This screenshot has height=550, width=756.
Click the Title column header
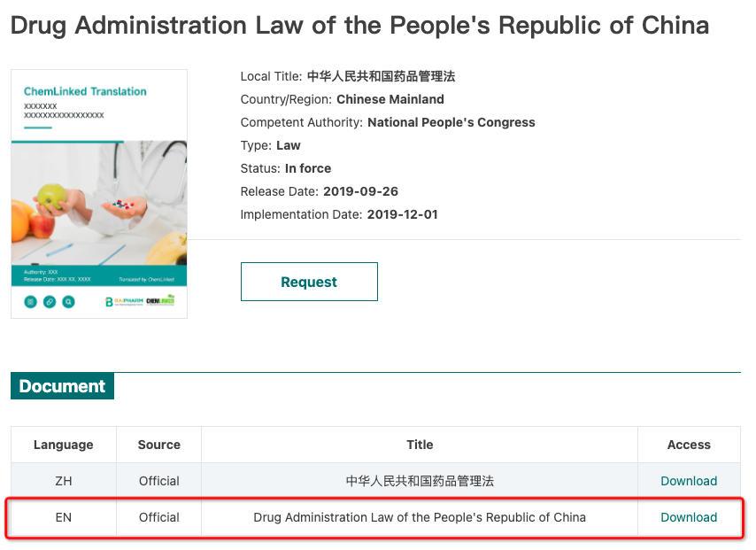point(420,445)
